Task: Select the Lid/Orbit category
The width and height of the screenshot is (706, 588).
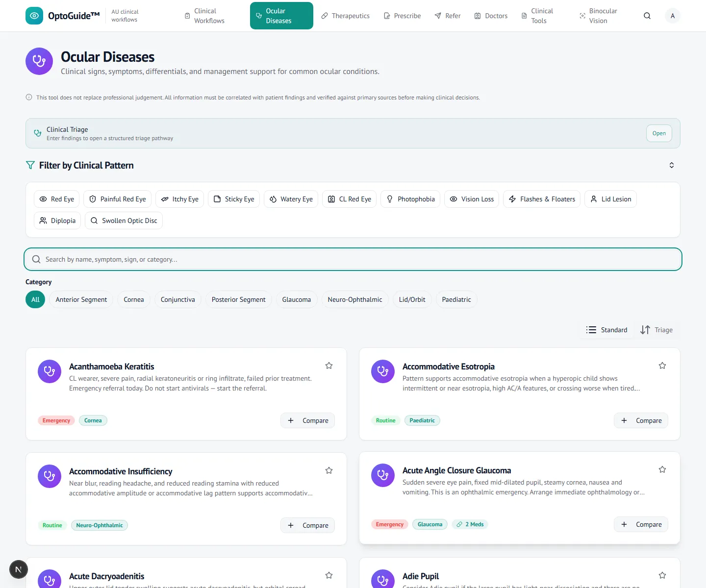Action: coord(412,299)
